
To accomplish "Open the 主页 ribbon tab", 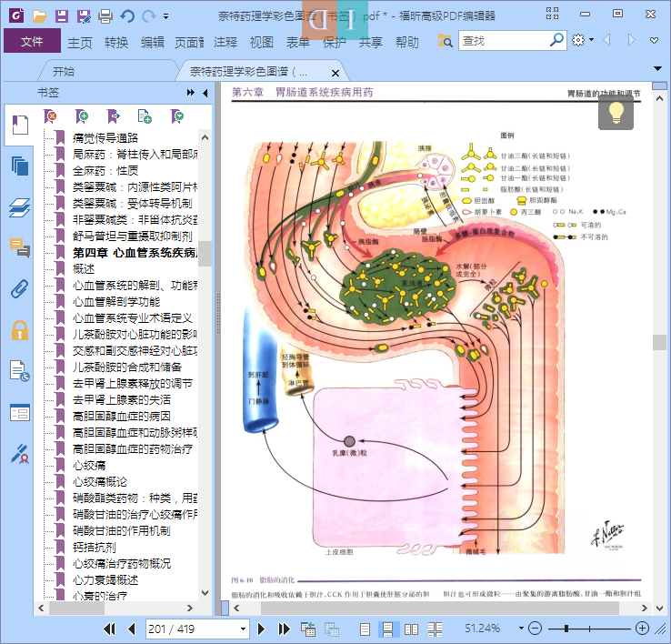I will pos(80,43).
